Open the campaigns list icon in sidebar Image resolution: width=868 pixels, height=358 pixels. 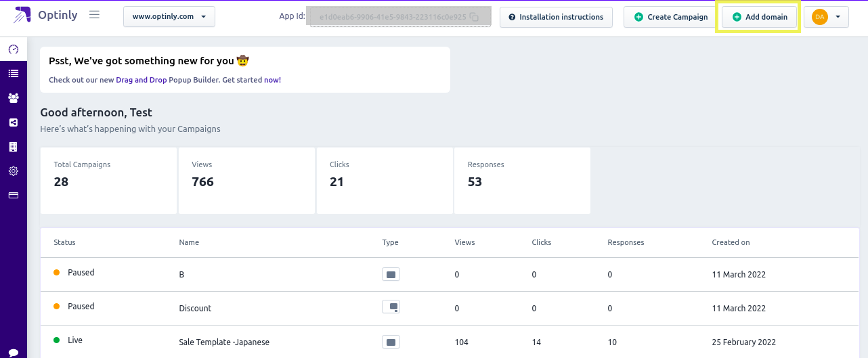click(14, 73)
